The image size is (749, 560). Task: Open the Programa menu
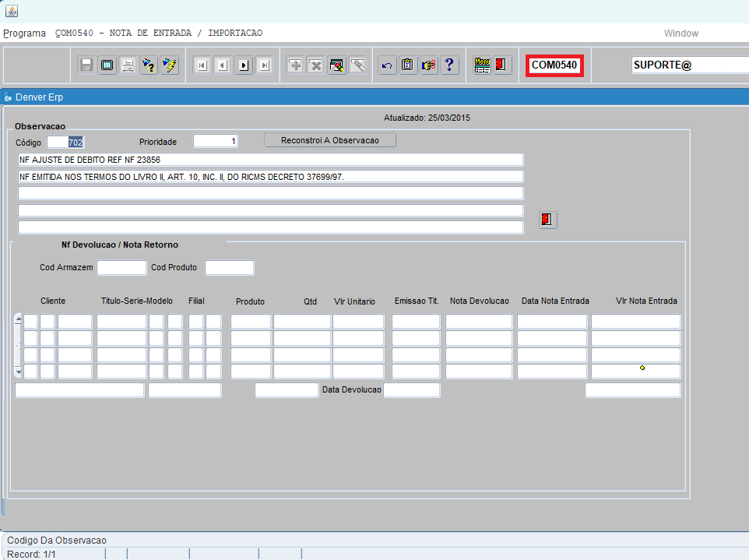click(24, 33)
